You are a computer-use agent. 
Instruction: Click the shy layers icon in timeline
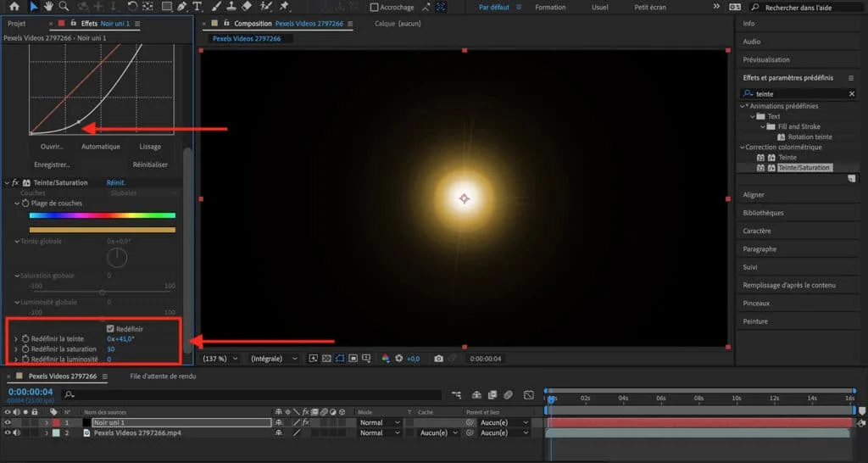(476, 395)
